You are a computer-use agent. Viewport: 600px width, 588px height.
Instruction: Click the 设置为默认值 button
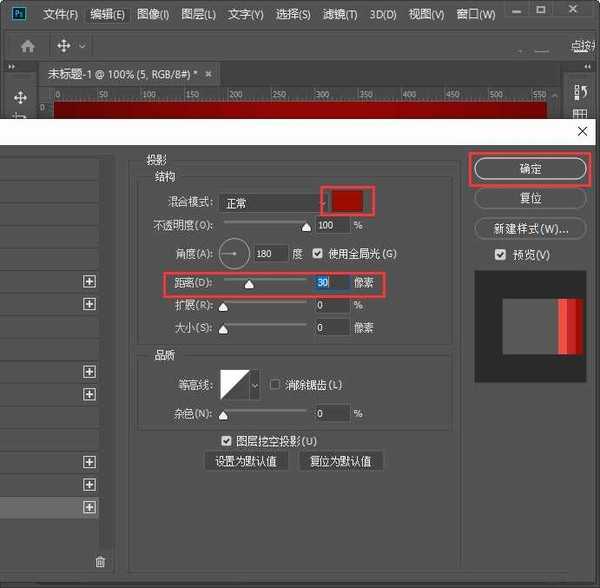point(246,461)
